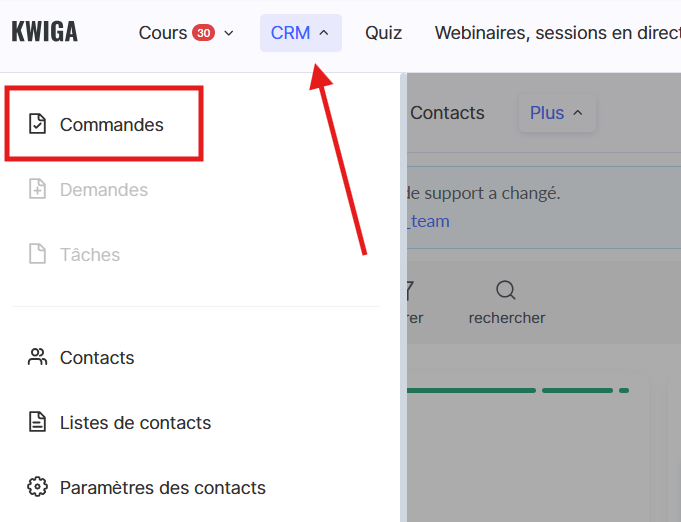This screenshot has width=681, height=522.
Task: Click the Commandes document-check icon
Action: 38,125
